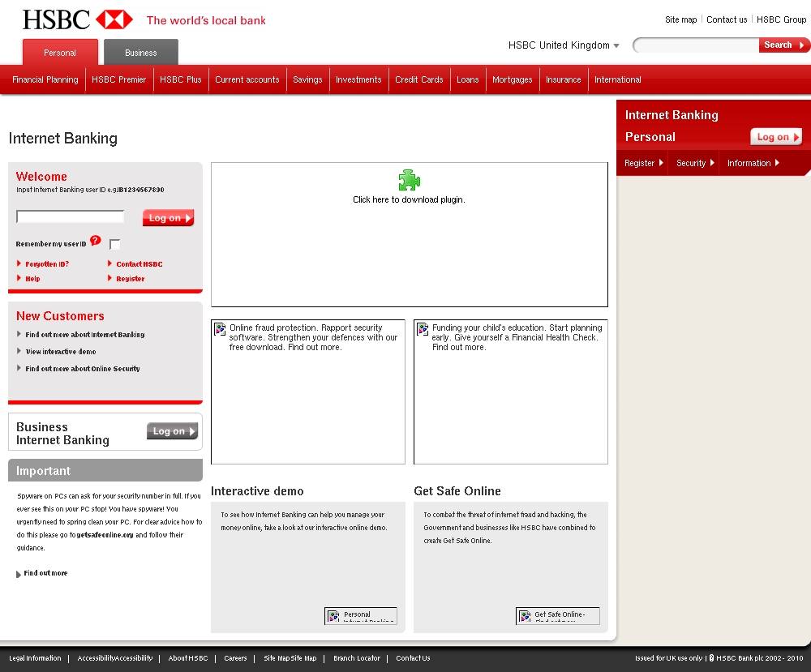Switch to the Business tab
The height and width of the screenshot is (672, 811).
coord(140,52)
